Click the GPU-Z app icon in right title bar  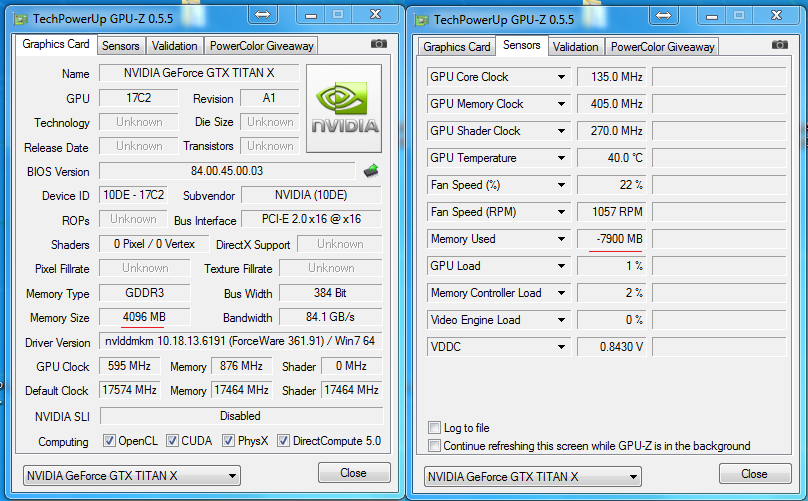422,20
